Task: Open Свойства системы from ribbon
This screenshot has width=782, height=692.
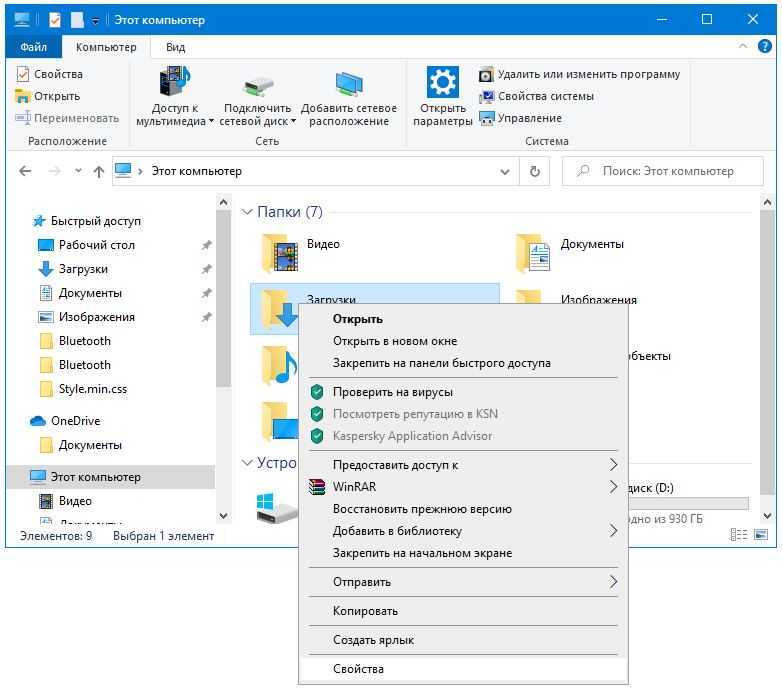Action: 537,96
